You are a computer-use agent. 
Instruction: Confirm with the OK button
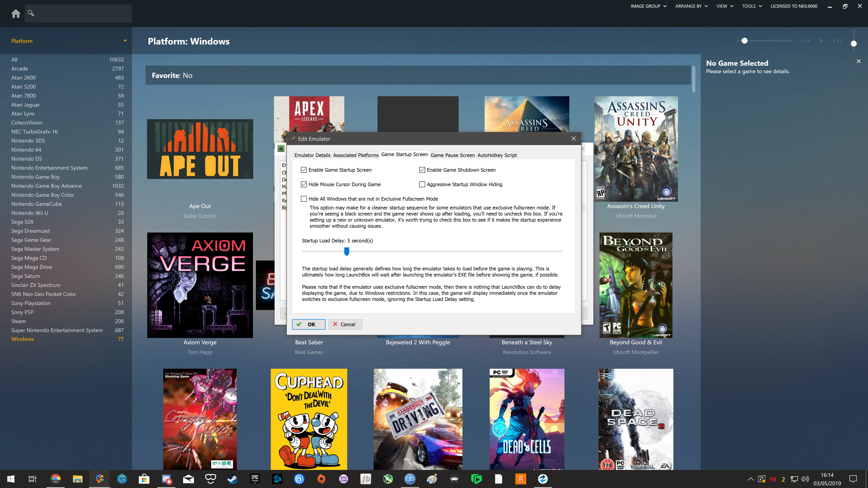coord(308,324)
